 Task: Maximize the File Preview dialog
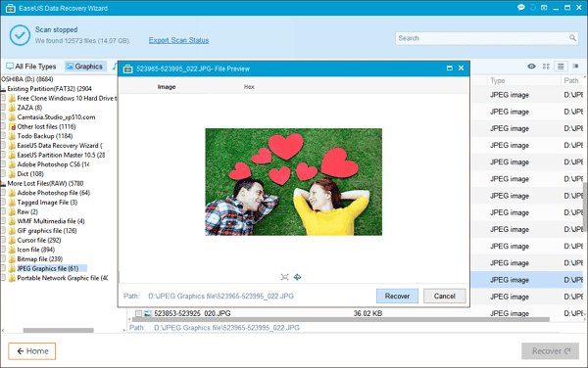[449, 69]
